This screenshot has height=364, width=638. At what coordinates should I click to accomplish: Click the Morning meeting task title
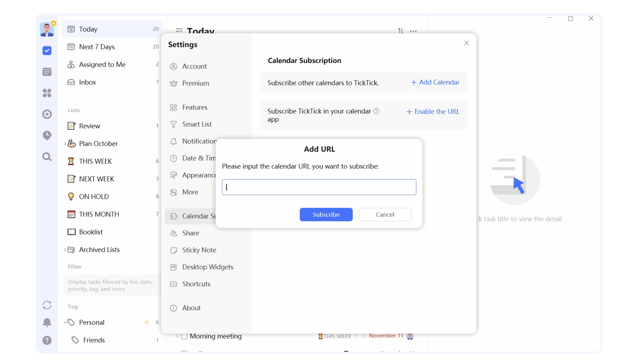216,336
